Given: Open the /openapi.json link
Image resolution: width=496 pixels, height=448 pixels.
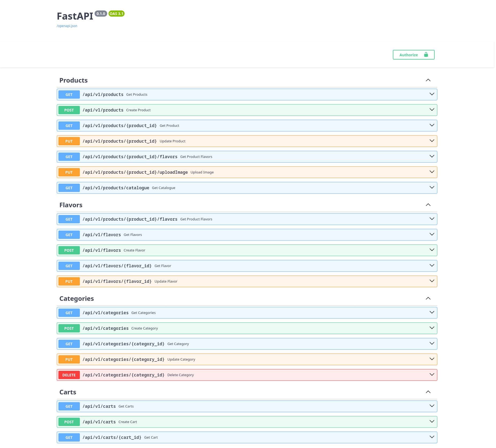Looking at the screenshot, I should click(x=67, y=26).
